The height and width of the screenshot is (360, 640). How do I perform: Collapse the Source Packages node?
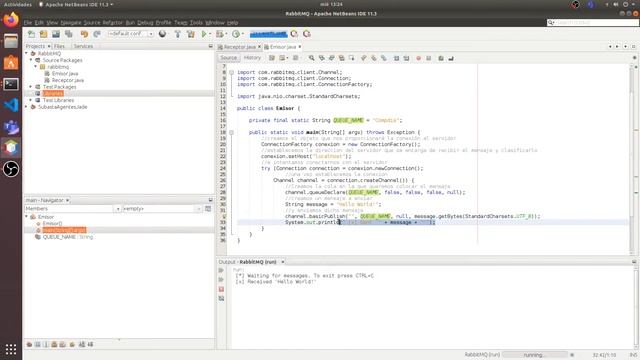click(31, 60)
